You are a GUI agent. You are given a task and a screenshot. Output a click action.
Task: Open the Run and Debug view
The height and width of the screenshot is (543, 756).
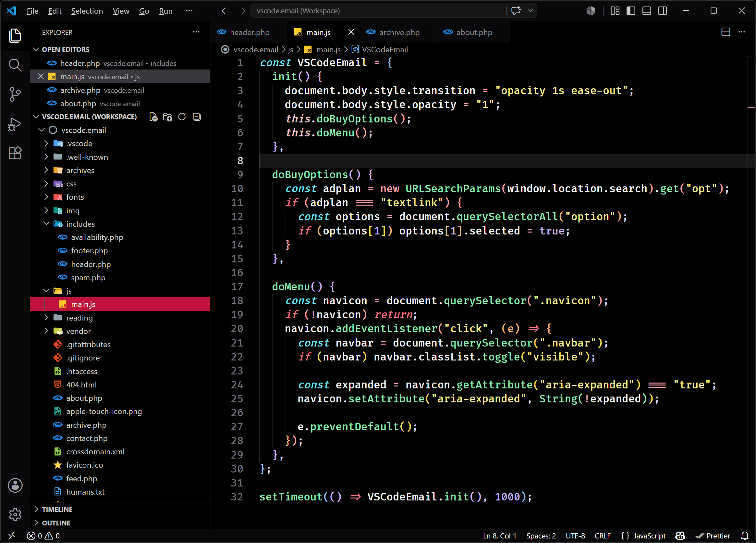point(15,124)
